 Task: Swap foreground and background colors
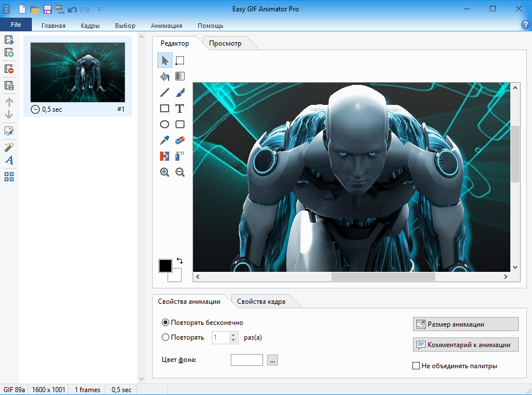pyautogui.click(x=180, y=261)
